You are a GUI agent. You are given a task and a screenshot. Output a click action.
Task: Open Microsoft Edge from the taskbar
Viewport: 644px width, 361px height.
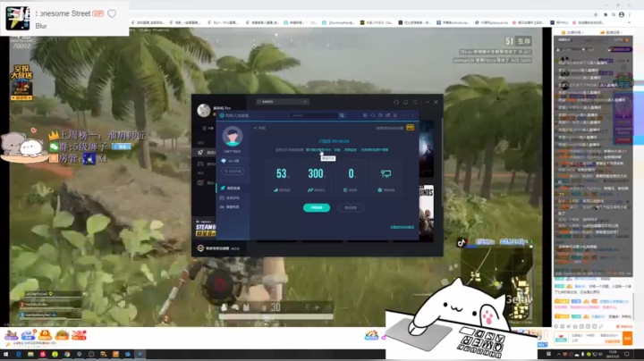coord(19,354)
